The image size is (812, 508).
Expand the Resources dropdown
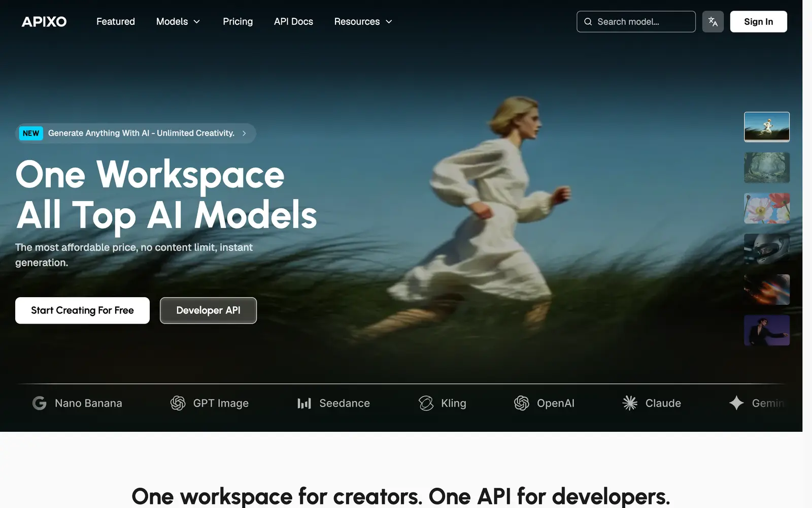363,21
